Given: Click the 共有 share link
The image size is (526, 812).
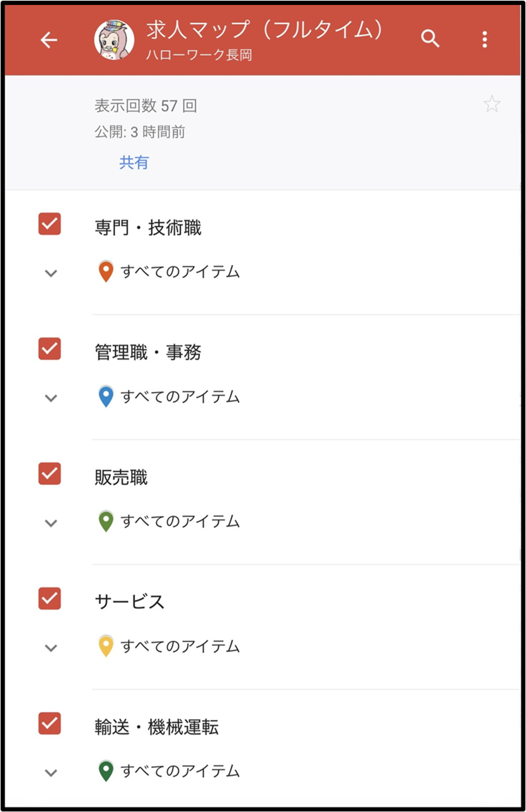Looking at the screenshot, I should pyautogui.click(x=134, y=163).
